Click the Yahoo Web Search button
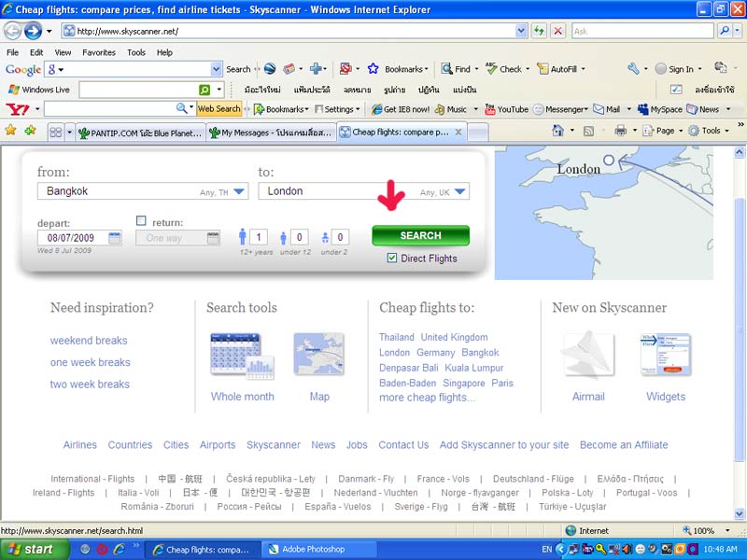The image size is (747, 560). coord(218,109)
